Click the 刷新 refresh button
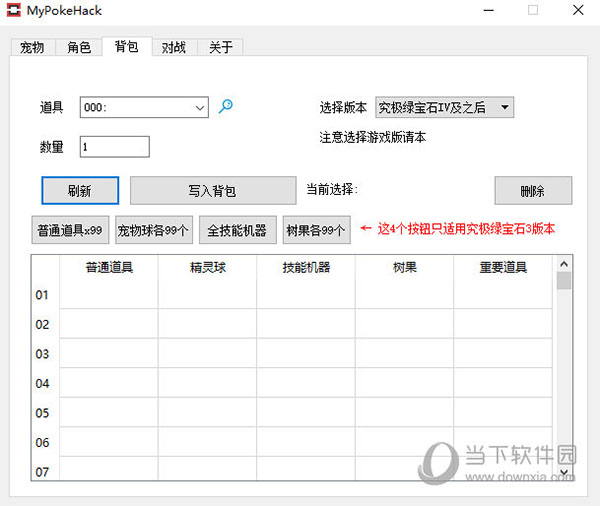This screenshot has width=600, height=506. pos(80,190)
